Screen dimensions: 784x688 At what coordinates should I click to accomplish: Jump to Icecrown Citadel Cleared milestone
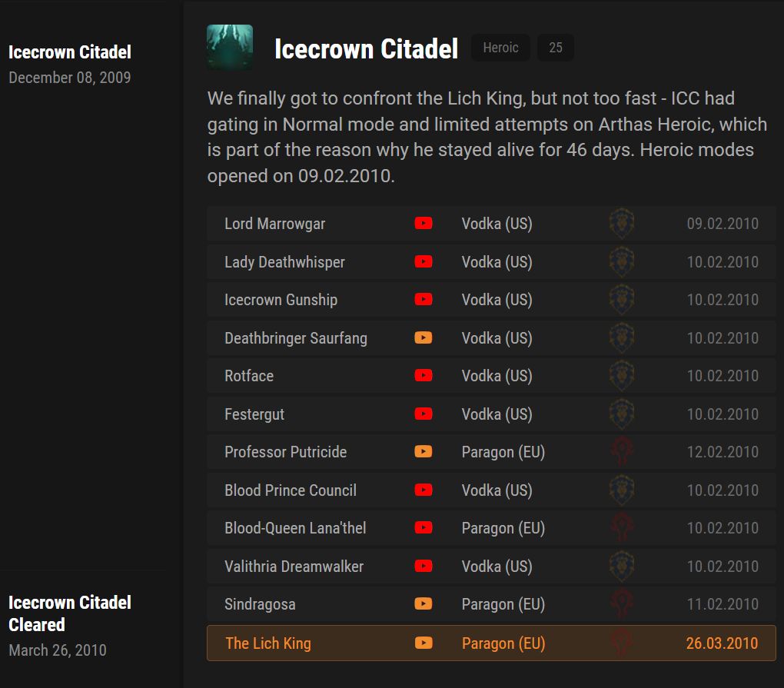tap(70, 613)
